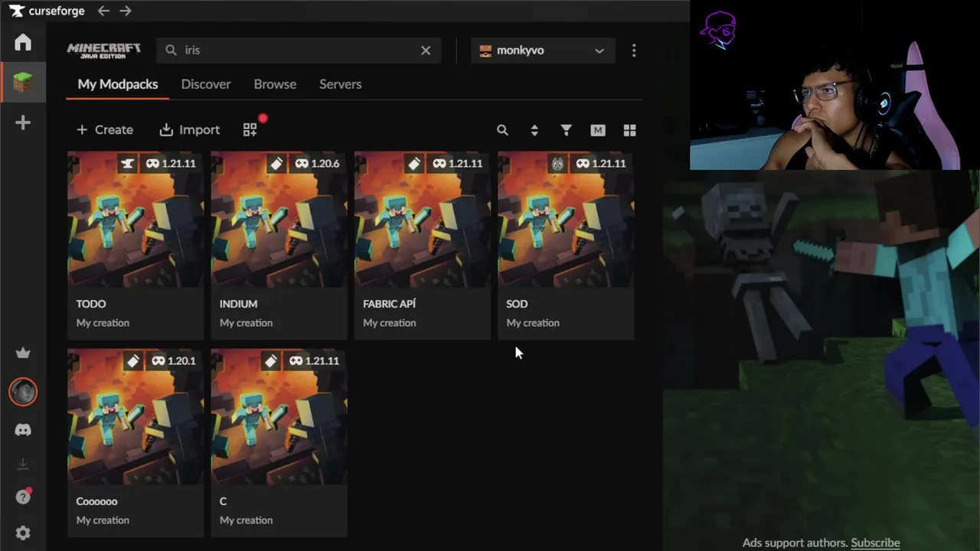Viewport: 980px width, 551px height.
Task: Open the TODO modpack thumbnail
Action: (x=136, y=220)
